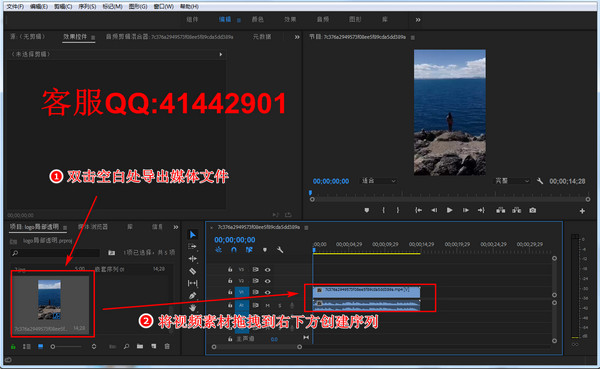The height and width of the screenshot is (369, 600).
Task: Select the Slip tool
Action: [192, 283]
